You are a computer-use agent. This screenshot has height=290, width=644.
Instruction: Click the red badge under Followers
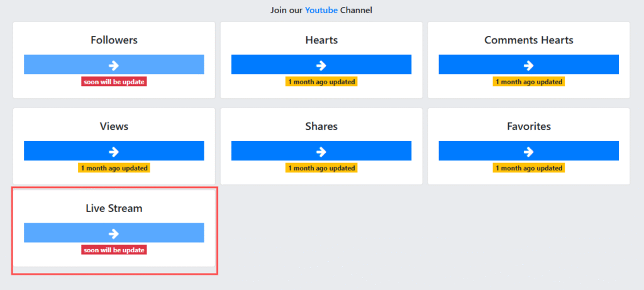(x=114, y=82)
